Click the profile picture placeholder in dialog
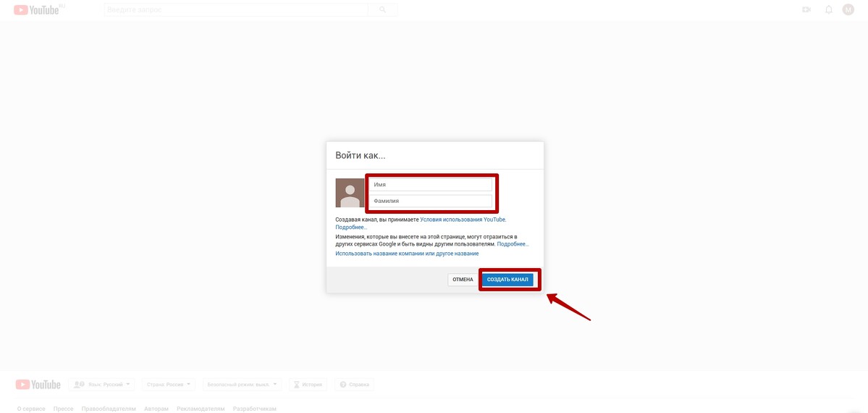The width and height of the screenshot is (868, 413). click(x=350, y=193)
